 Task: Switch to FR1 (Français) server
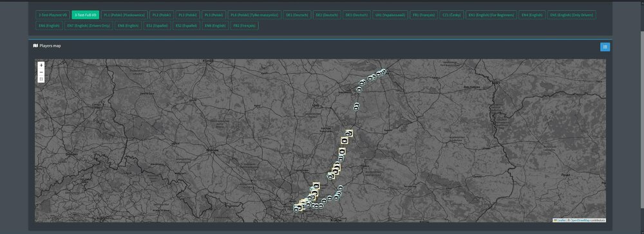pos(424,15)
